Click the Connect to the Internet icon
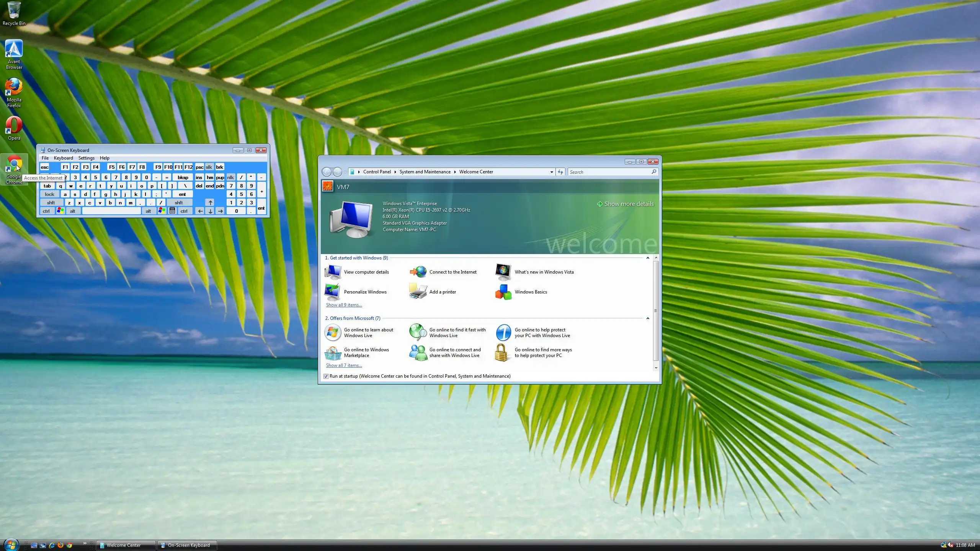 tap(418, 272)
